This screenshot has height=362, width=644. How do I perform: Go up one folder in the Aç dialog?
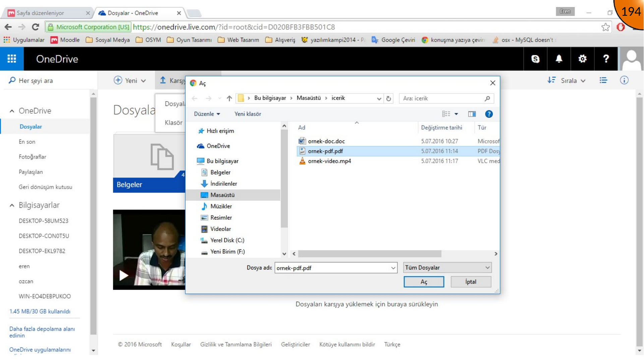pyautogui.click(x=229, y=98)
